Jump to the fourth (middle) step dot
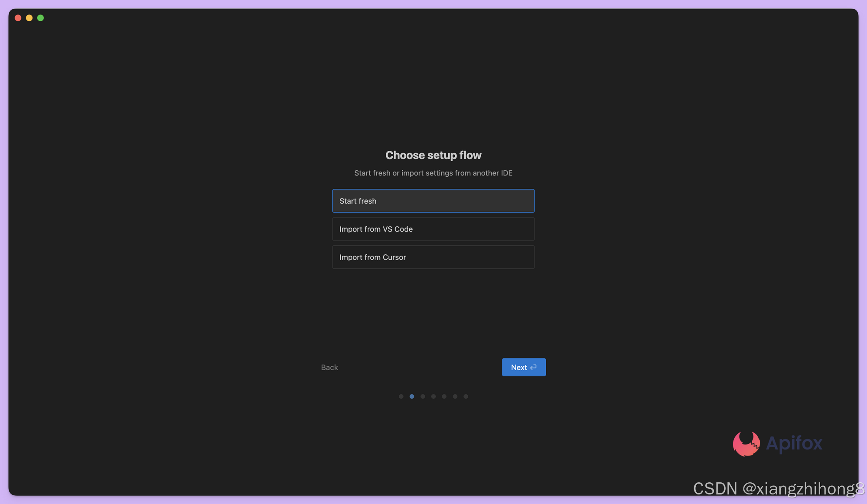867x504 pixels. point(433,396)
